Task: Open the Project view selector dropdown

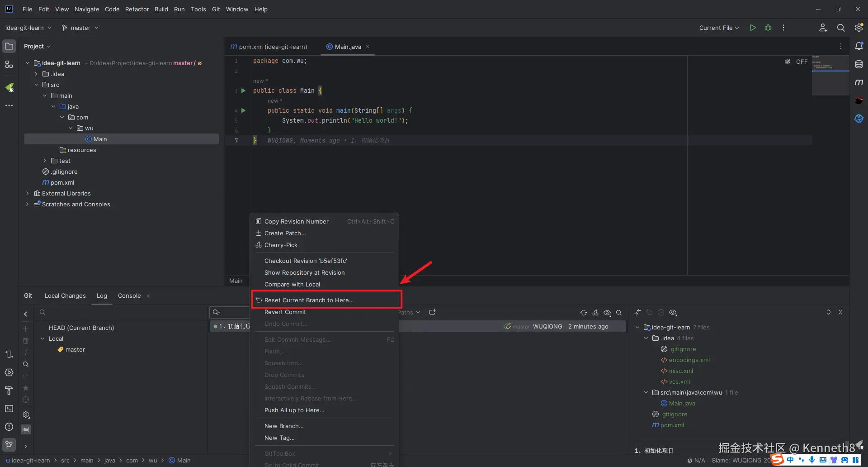Action: click(38, 46)
